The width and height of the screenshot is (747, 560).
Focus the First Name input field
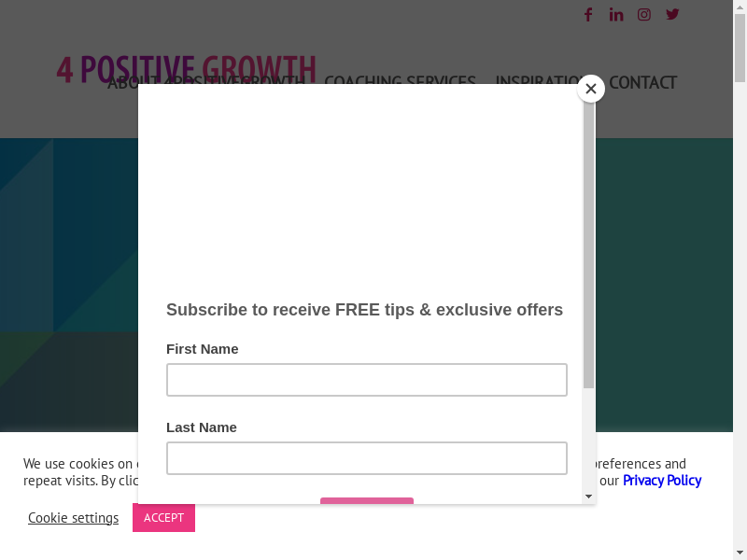(x=366, y=380)
